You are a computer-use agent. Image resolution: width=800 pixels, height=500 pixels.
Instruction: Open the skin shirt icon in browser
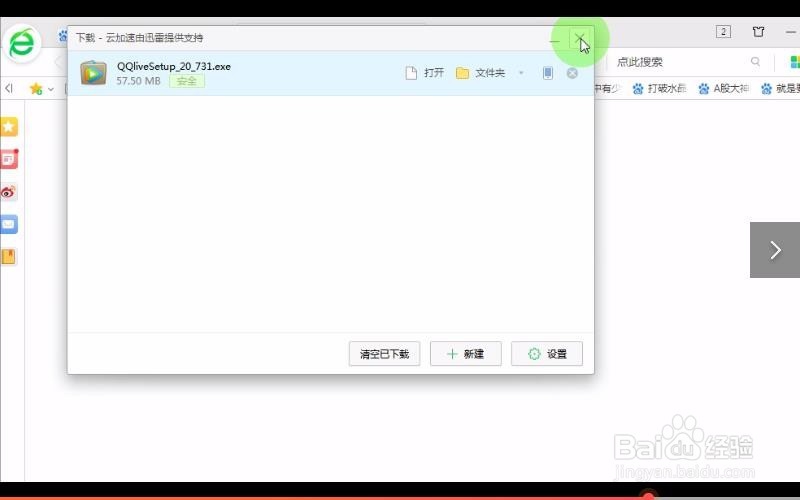[x=759, y=32]
